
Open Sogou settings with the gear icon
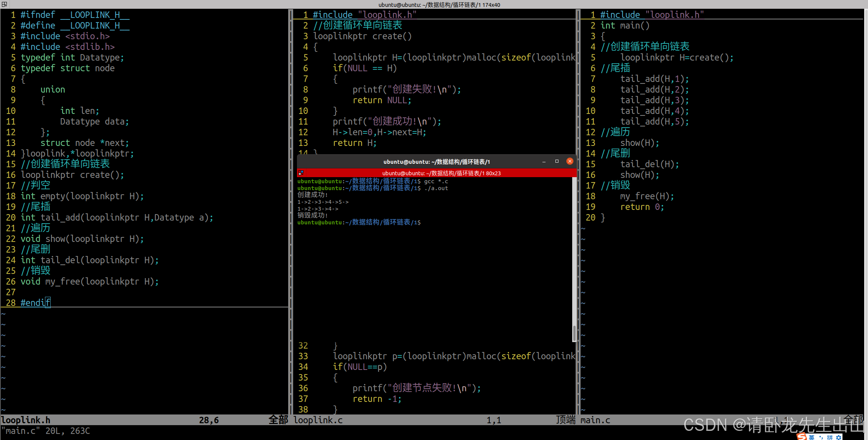(x=839, y=437)
